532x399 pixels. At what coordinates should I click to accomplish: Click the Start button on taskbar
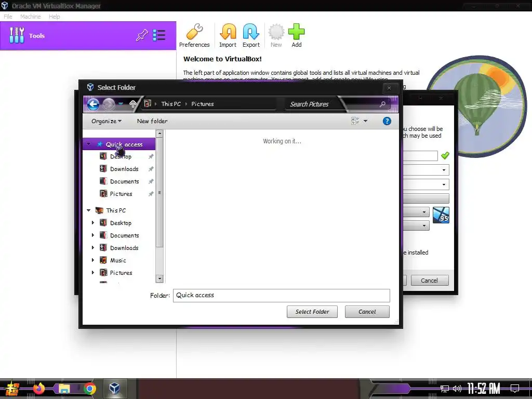click(11, 389)
